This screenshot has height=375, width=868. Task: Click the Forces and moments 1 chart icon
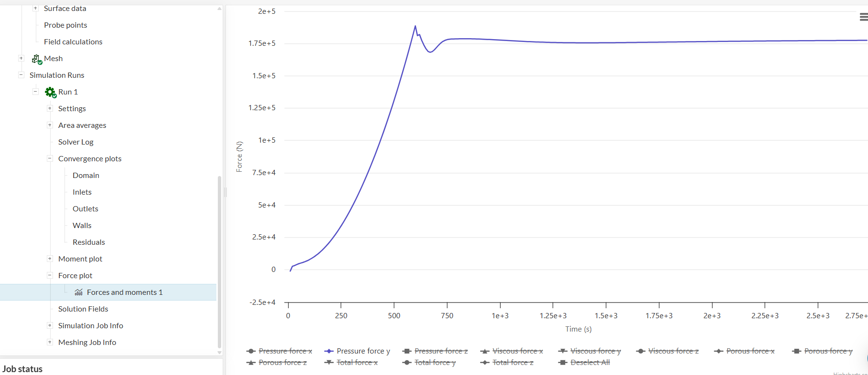(79, 292)
